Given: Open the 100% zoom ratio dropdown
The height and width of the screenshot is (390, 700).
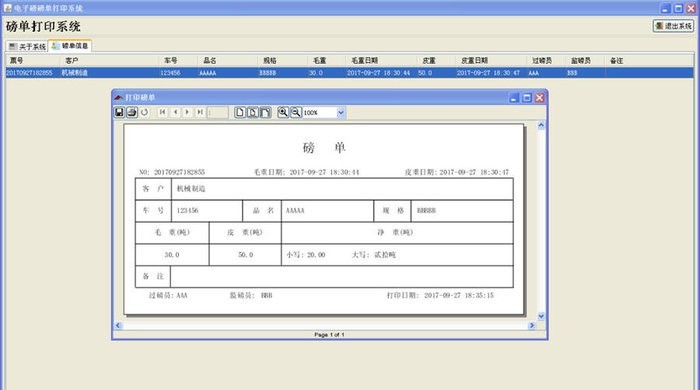Looking at the screenshot, I should click(341, 112).
